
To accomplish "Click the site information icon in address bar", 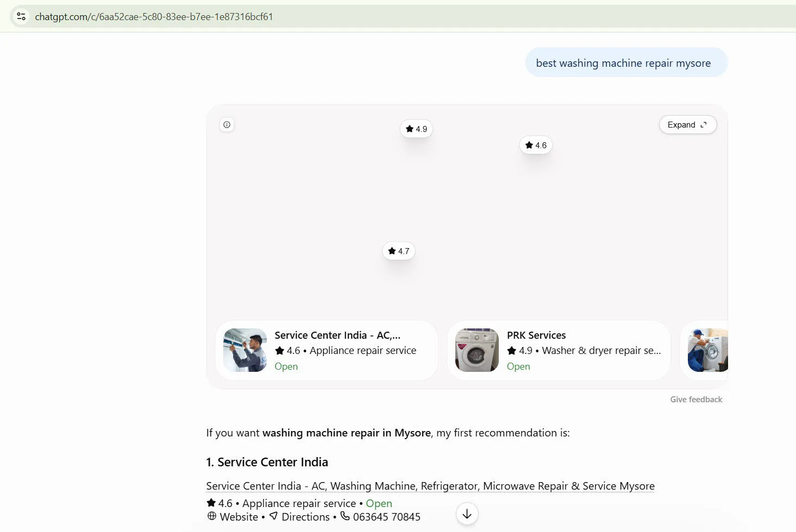I will click(x=21, y=16).
